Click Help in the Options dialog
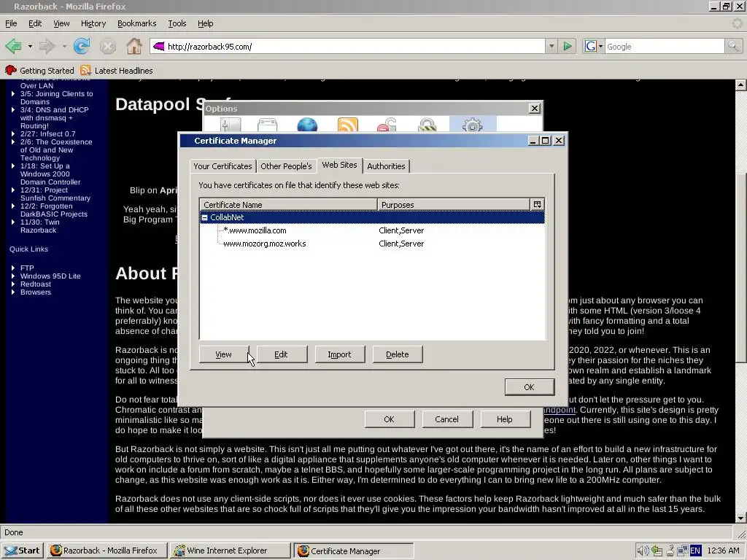This screenshot has height=560, width=747. point(505,419)
